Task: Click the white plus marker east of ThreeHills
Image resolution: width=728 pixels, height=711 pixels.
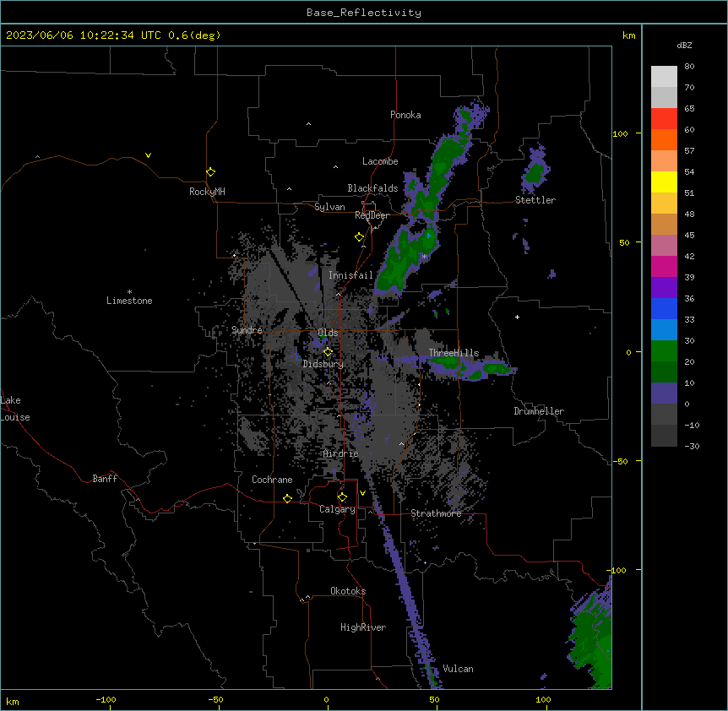Action: pos(517,317)
